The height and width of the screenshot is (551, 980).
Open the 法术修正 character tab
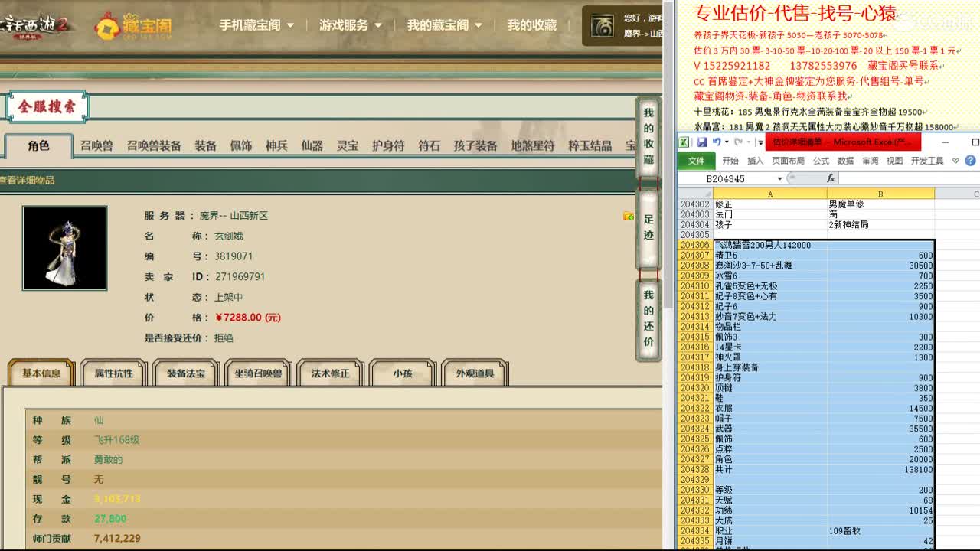[330, 373]
